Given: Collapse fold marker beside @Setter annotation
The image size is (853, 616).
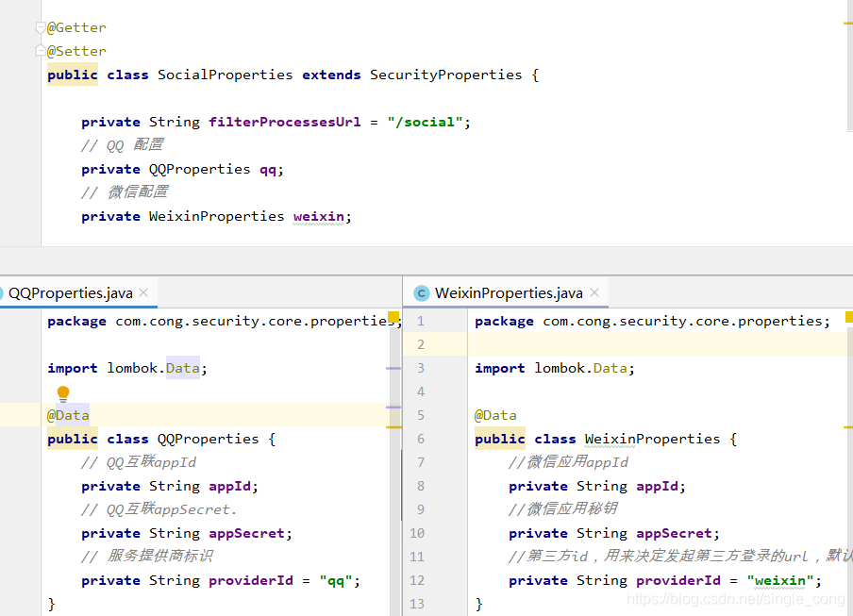Looking at the screenshot, I should [x=41, y=51].
